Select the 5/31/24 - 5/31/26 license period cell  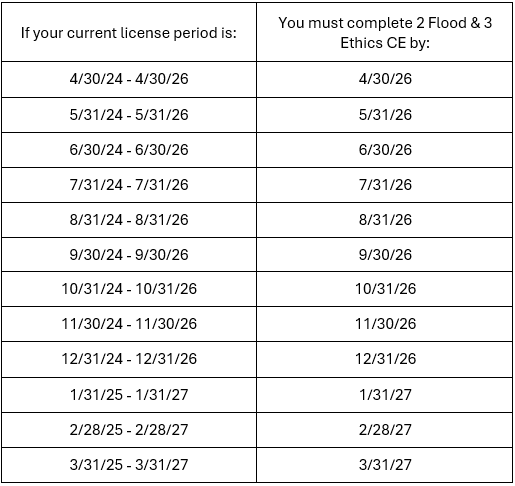[129, 115]
